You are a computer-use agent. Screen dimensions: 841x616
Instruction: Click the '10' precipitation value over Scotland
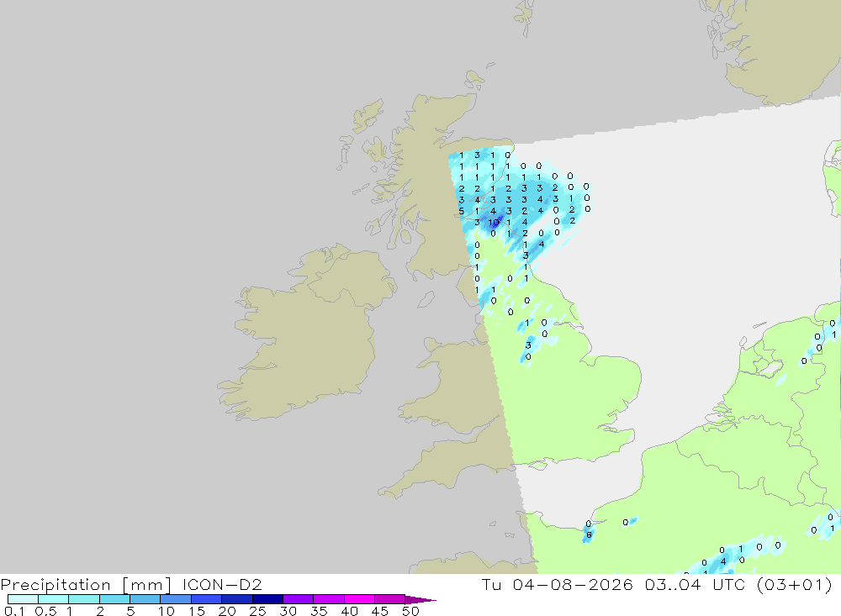[494, 222]
